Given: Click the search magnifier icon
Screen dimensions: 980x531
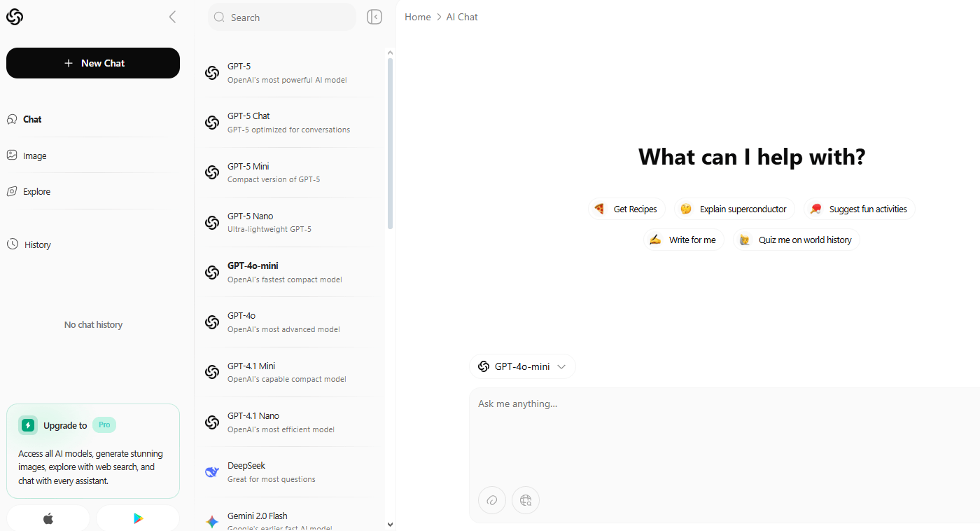Looking at the screenshot, I should coord(219,17).
